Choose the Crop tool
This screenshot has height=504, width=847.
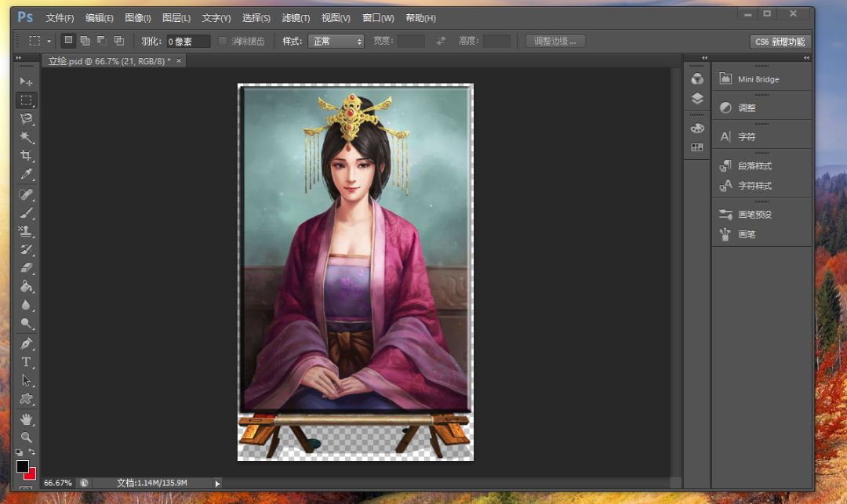click(x=27, y=156)
